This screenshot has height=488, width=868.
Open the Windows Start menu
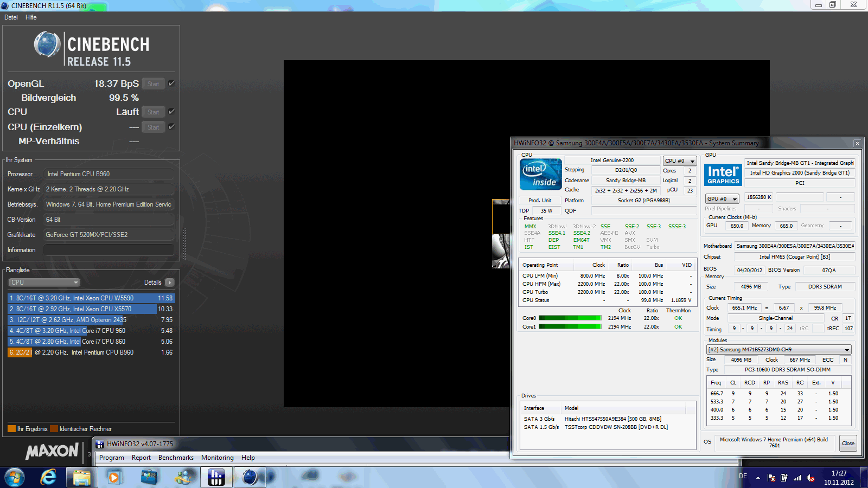[15, 477]
